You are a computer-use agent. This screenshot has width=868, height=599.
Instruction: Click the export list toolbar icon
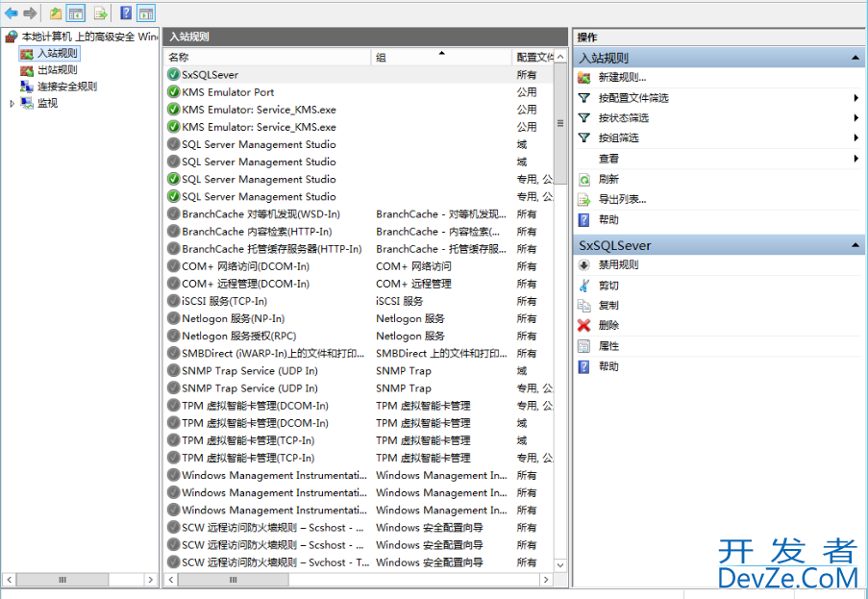(100, 12)
